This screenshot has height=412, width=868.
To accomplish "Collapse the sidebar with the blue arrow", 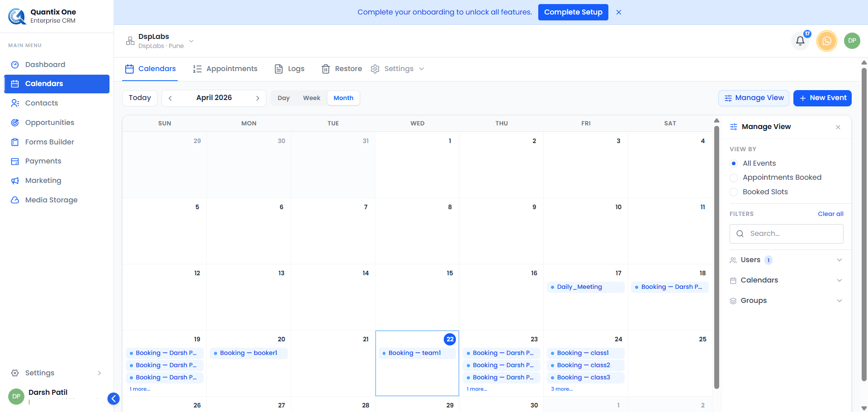I will tap(114, 398).
